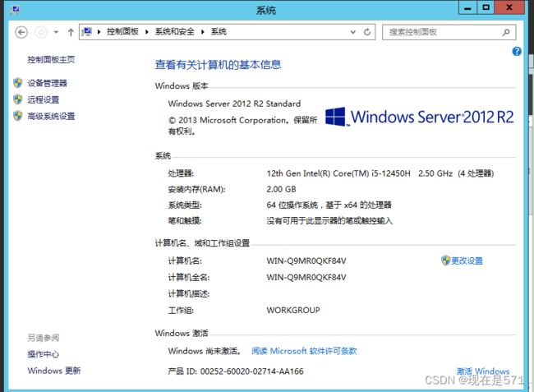Viewport: 534px width, 392px height.
Task: Click the 查看有关计算机的基本信息 heading
Action: click(218, 65)
